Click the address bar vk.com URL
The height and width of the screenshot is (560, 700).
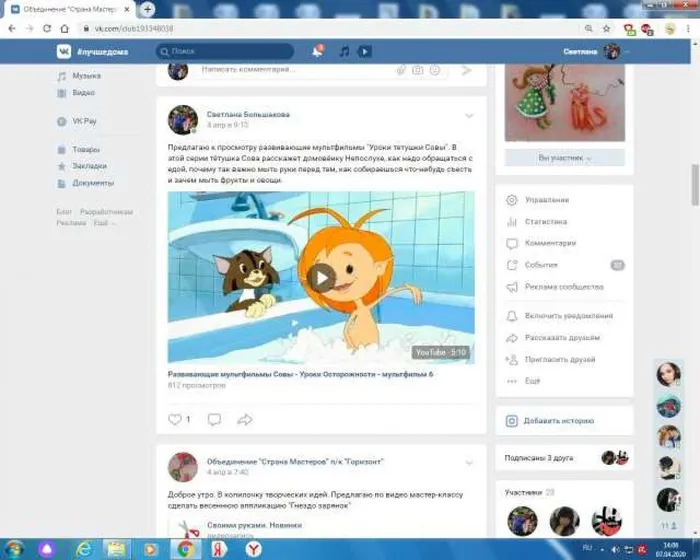tap(134, 29)
